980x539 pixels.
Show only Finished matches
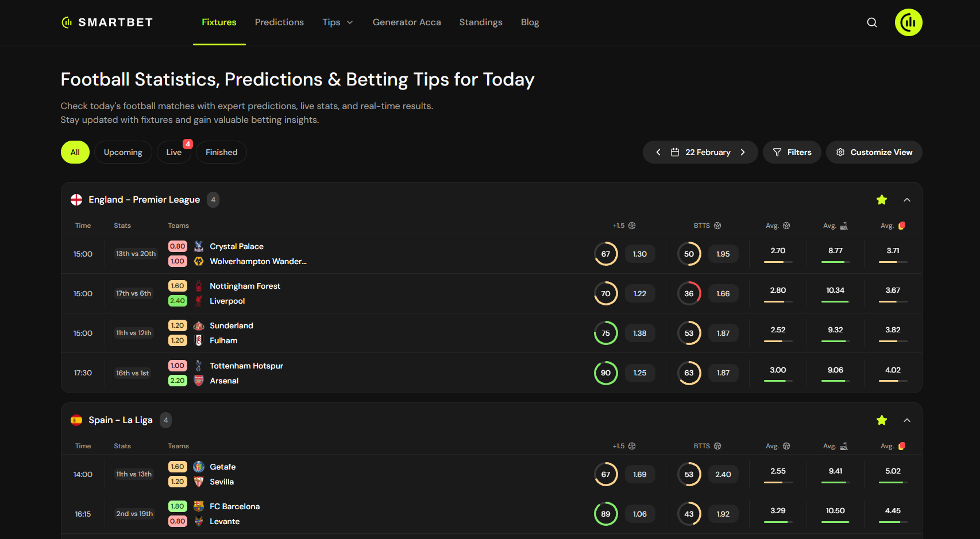coord(222,152)
